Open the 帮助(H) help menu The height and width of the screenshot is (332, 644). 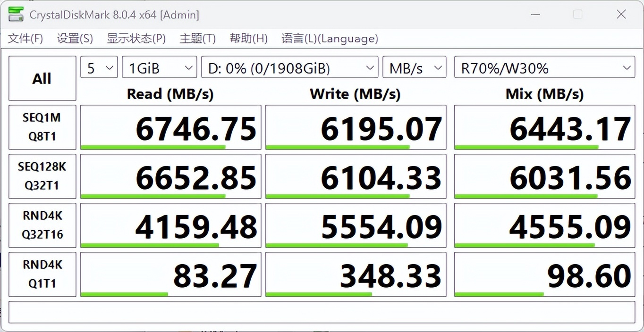[x=248, y=39]
